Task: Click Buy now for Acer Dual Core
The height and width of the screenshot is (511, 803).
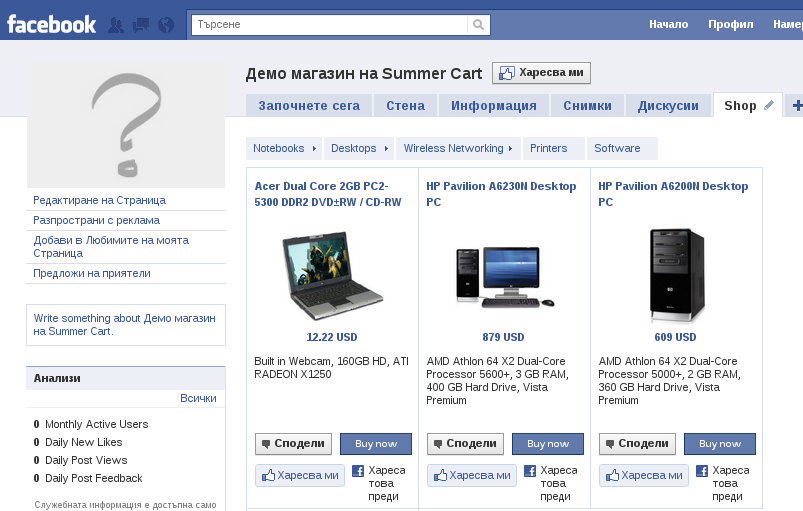Action: pos(376,443)
